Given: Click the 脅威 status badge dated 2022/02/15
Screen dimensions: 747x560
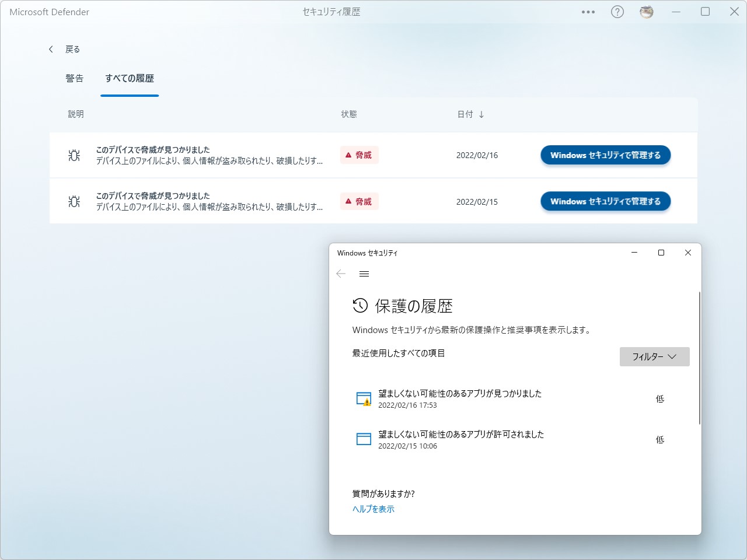Looking at the screenshot, I should pos(359,201).
